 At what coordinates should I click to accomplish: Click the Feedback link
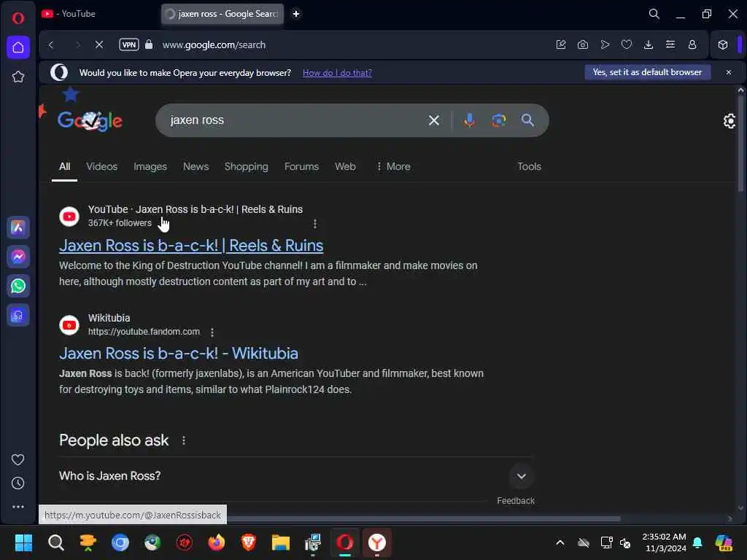pyautogui.click(x=516, y=501)
